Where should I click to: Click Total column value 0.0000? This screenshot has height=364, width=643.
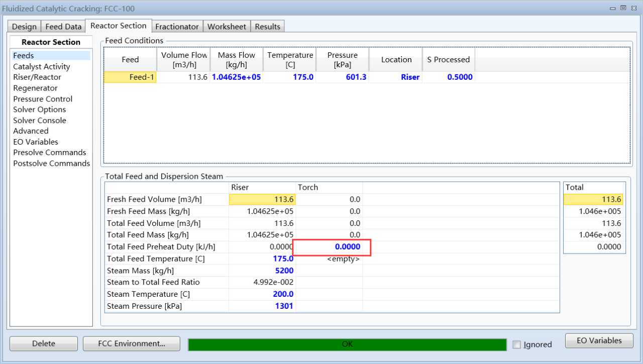point(593,247)
